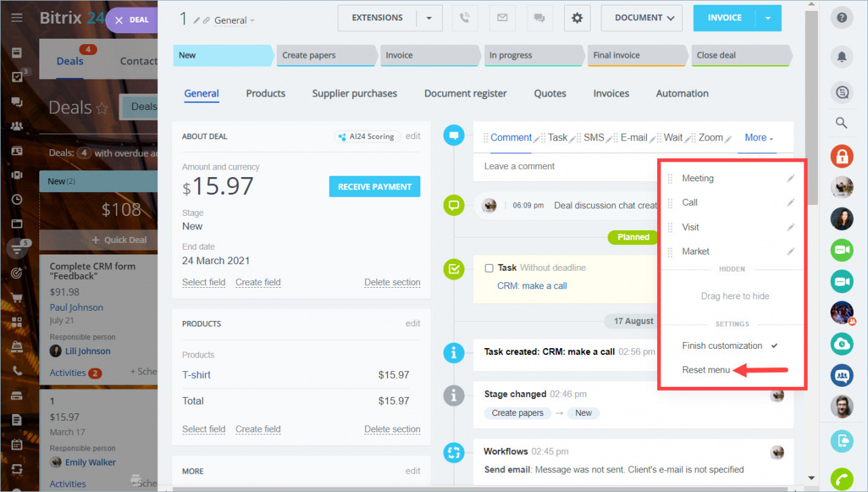Open the DOCUMENT dropdown
This screenshot has height=492, width=868.
pos(642,18)
